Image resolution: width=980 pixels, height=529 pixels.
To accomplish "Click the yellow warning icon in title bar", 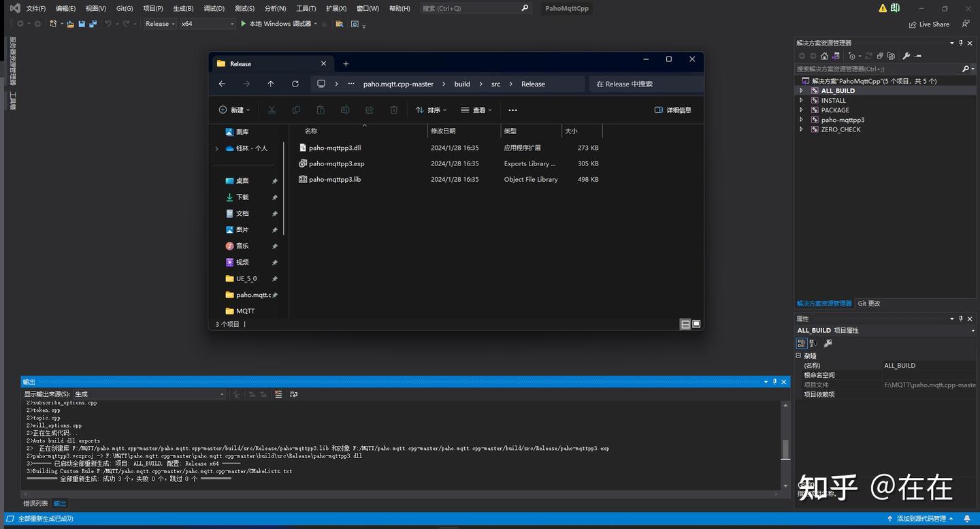I will pyautogui.click(x=883, y=8).
